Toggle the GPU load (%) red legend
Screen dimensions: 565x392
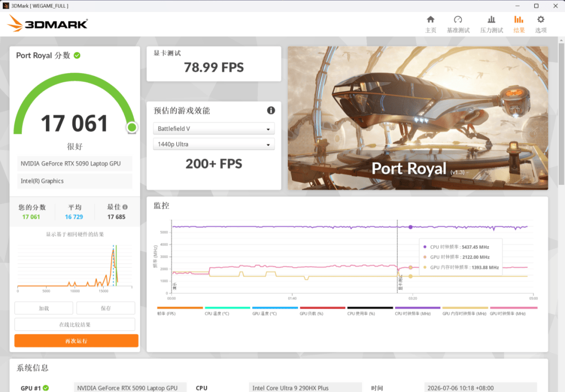click(x=322, y=310)
